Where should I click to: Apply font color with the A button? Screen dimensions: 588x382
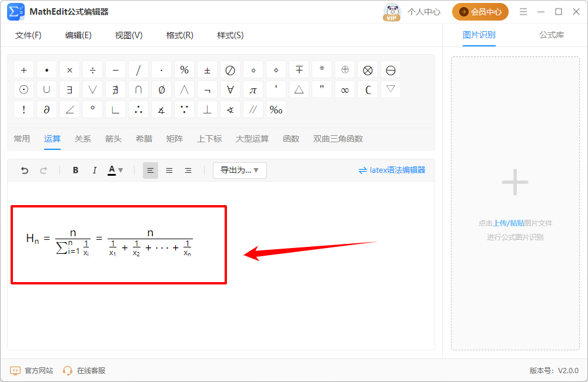[x=112, y=170]
